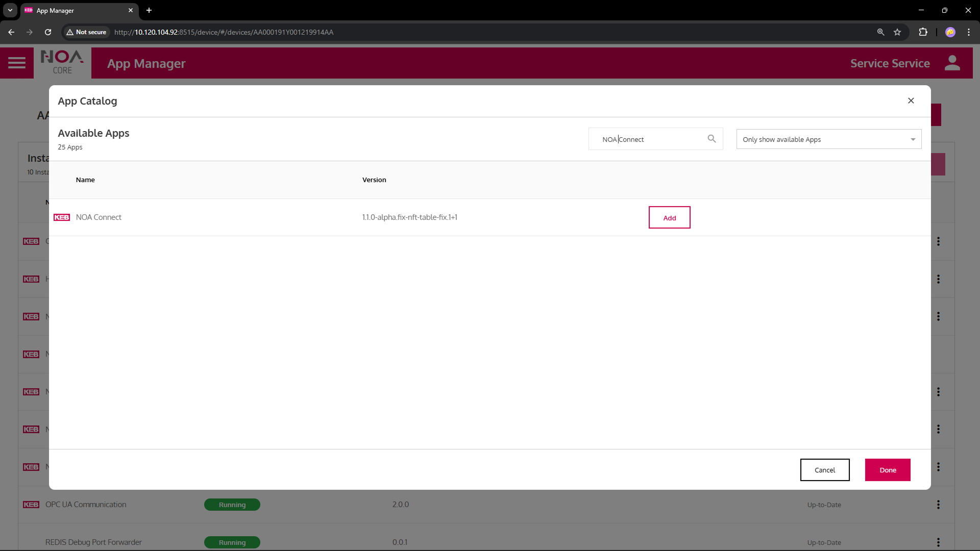Click the NOA Core logo
Viewport: 980px width, 551px height.
pos(62,63)
